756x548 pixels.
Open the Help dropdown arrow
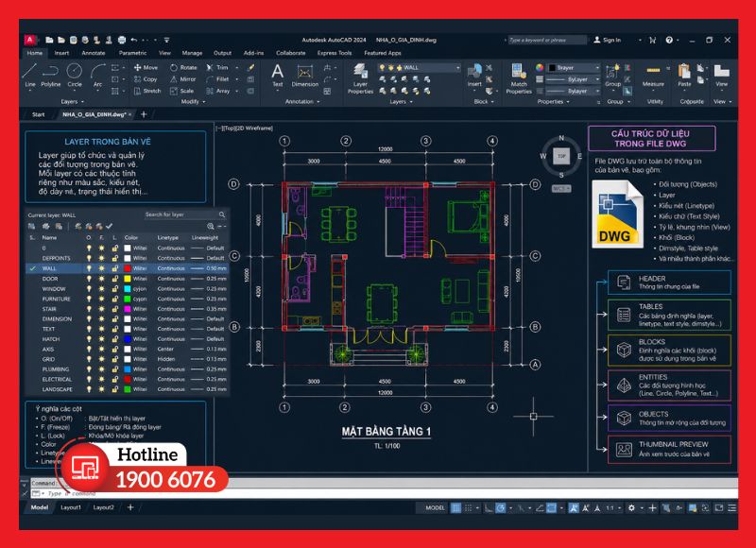click(x=678, y=40)
